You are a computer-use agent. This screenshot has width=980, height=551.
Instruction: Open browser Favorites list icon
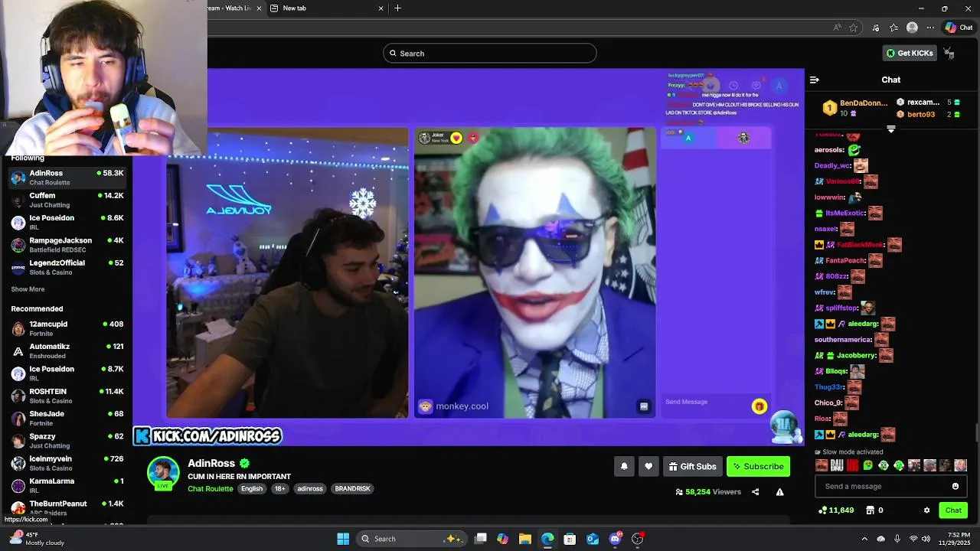pos(893,28)
